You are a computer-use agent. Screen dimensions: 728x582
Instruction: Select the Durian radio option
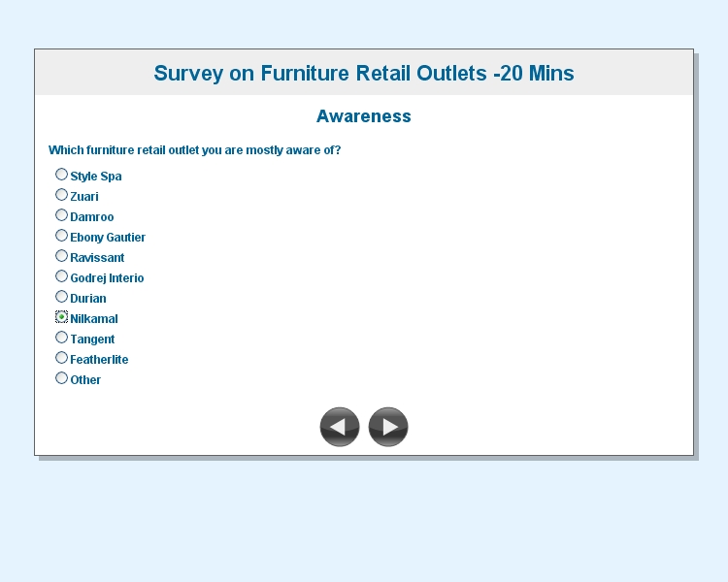[x=61, y=297]
